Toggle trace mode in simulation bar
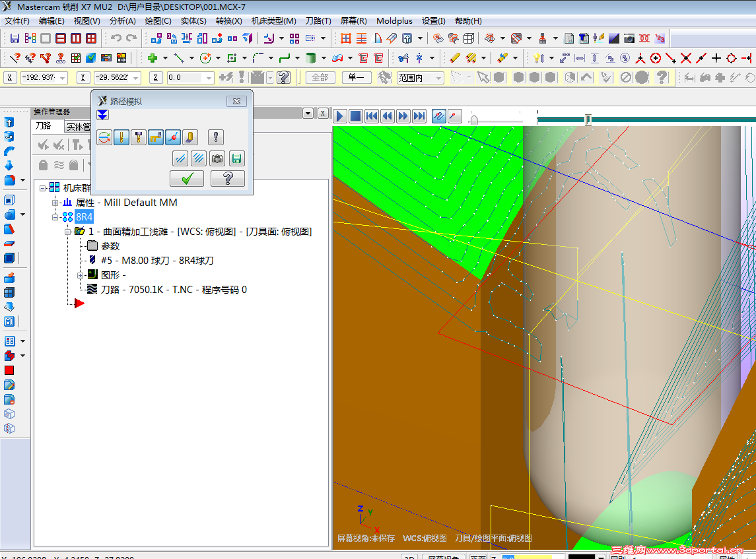 click(439, 116)
